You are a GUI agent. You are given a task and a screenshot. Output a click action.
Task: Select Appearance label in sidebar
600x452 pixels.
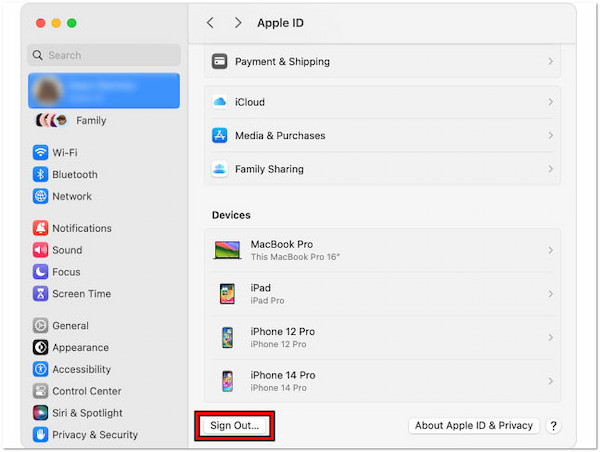coord(80,348)
